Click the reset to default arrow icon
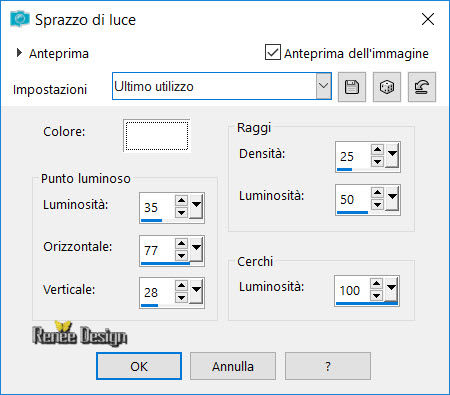The image size is (450, 395). [422, 87]
